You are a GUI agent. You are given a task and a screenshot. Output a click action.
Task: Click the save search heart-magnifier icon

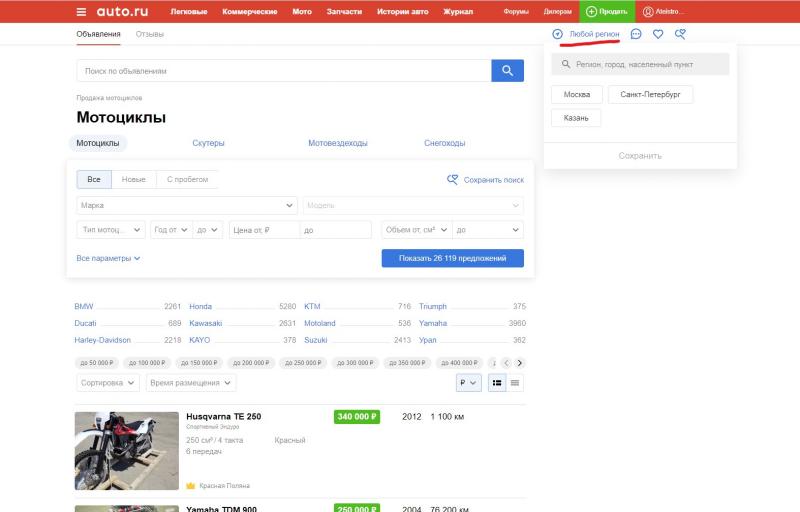pyautogui.click(x=452, y=180)
